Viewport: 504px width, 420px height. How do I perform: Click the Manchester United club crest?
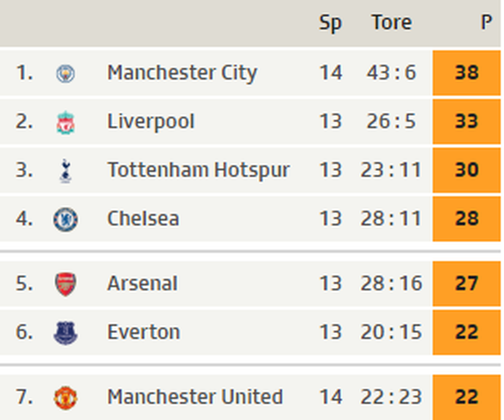(66, 398)
